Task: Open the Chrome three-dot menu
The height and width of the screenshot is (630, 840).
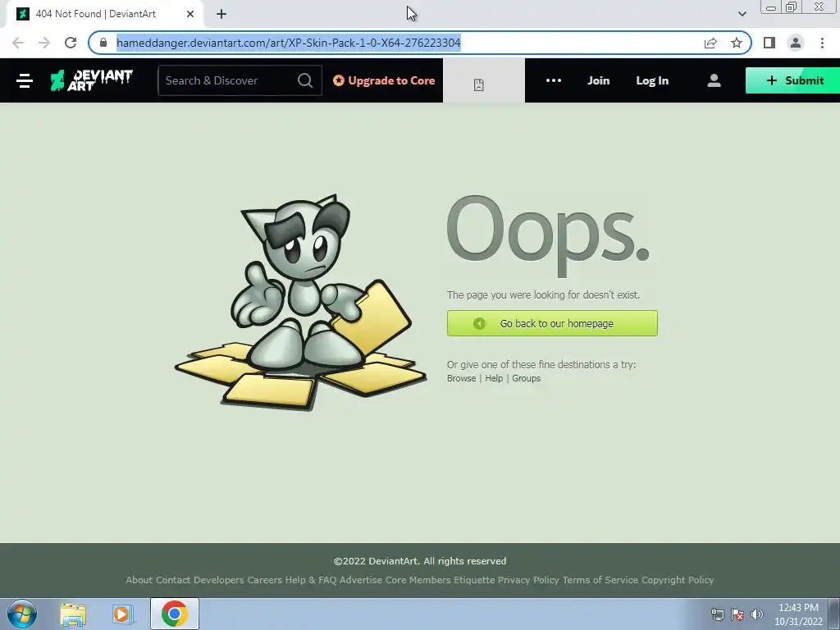Action: (x=822, y=43)
